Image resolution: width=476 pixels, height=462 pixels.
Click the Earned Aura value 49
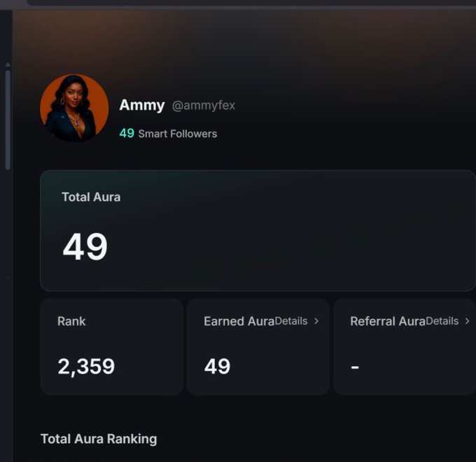(218, 366)
